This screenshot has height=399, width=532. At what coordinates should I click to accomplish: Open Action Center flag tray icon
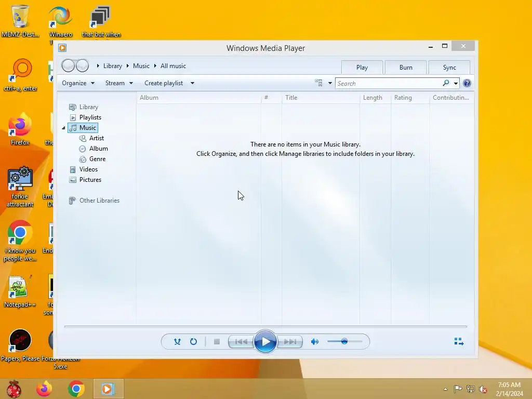pos(458,389)
